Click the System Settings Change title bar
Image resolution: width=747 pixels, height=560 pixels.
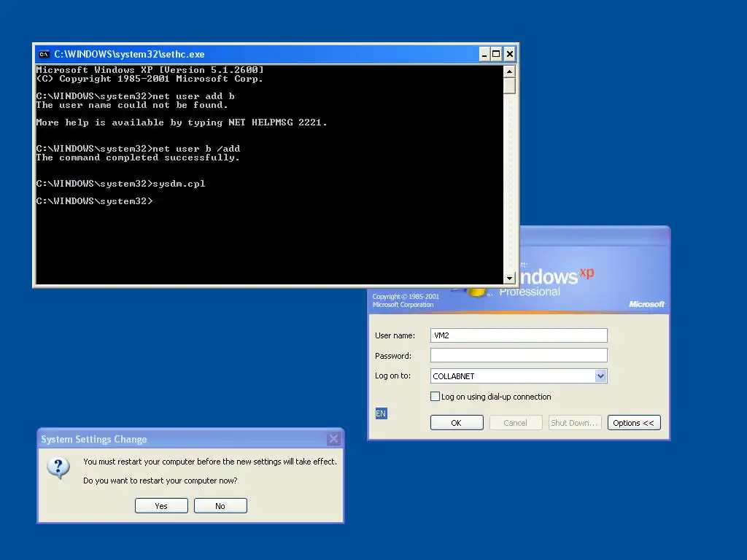190,439
